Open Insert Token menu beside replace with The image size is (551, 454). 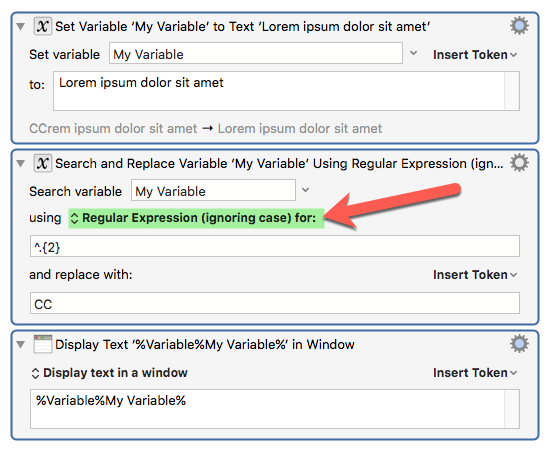(475, 275)
